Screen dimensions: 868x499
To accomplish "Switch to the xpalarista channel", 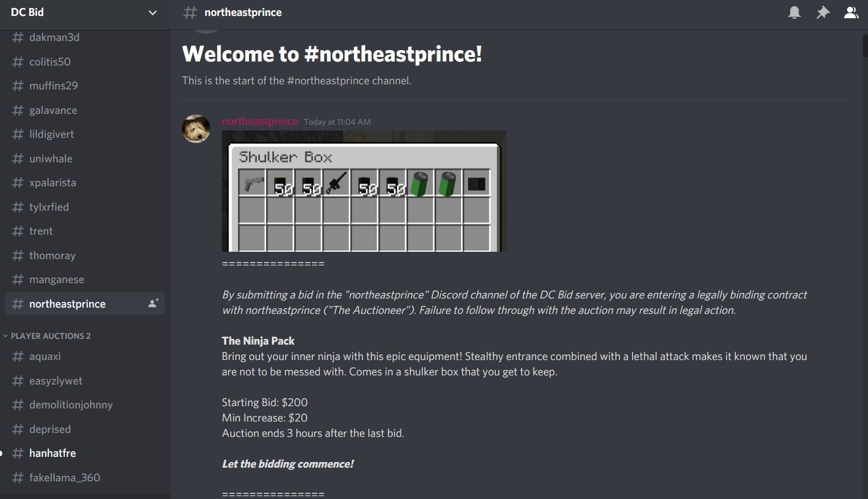I will [x=85, y=182].
